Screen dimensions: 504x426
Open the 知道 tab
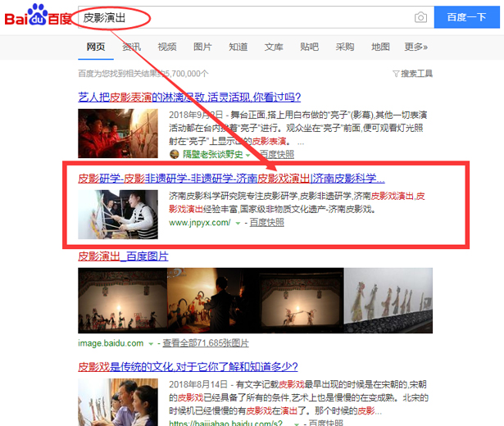238,47
